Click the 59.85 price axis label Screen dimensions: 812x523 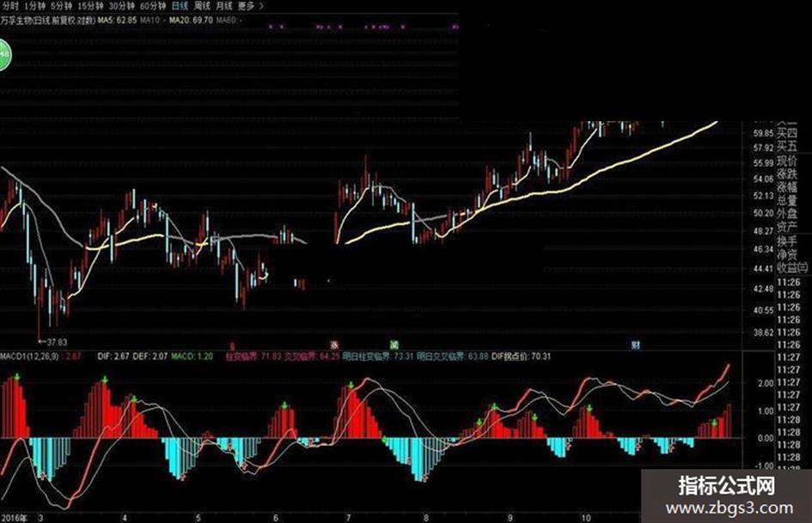(763, 133)
